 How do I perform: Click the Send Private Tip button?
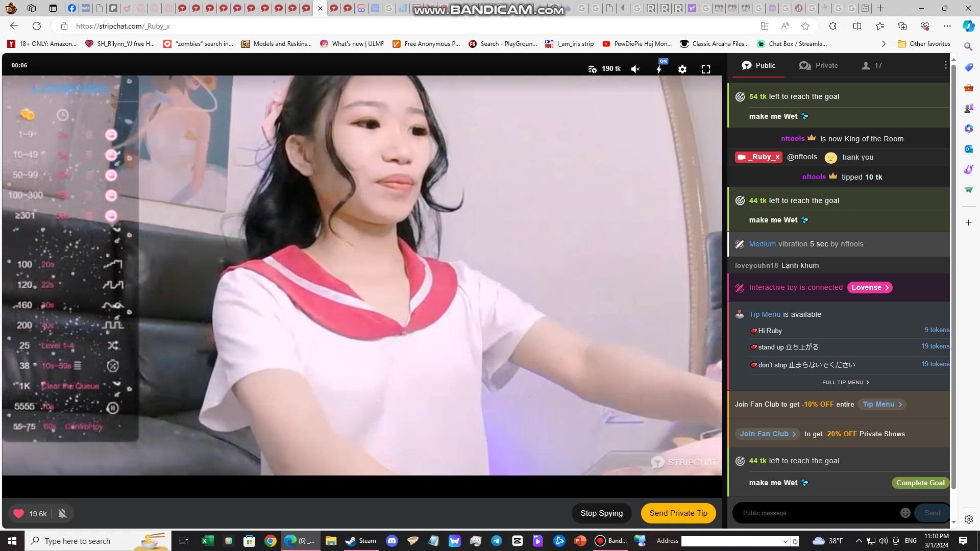click(678, 513)
